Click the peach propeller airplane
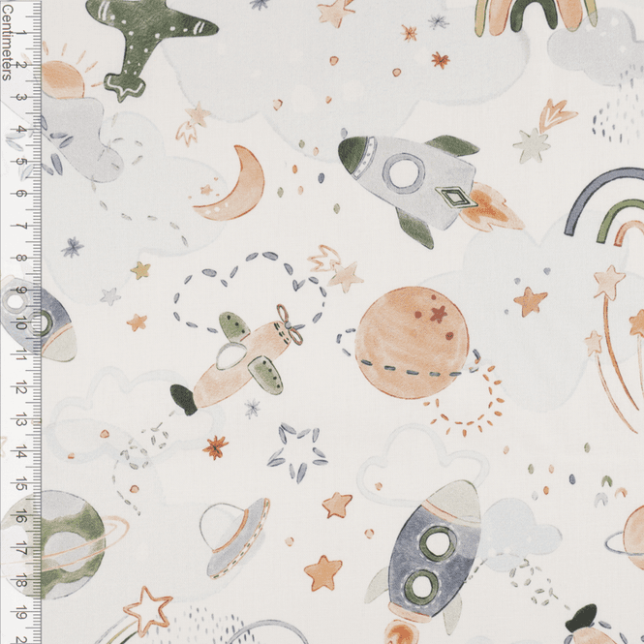The width and height of the screenshot is (644, 644). (x=240, y=359)
